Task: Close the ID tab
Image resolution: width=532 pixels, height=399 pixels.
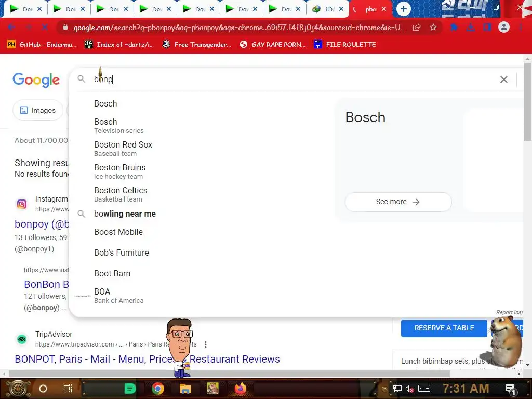Action: pos(341,9)
